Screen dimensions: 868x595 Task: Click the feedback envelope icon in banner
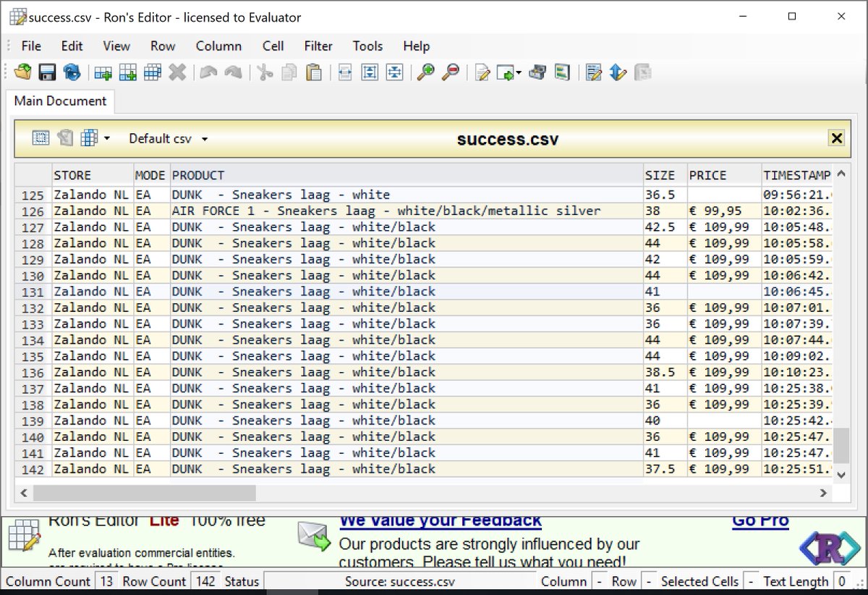click(x=313, y=536)
